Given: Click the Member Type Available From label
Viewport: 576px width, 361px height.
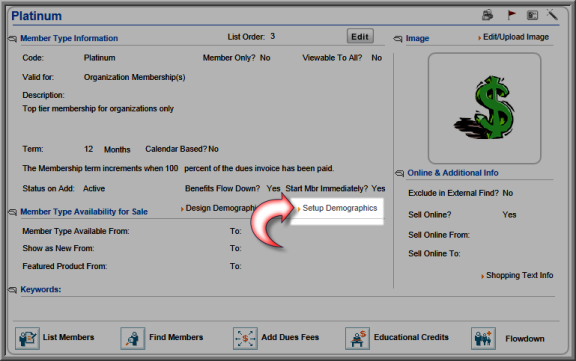Looking at the screenshot, I should [x=76, y=231].
